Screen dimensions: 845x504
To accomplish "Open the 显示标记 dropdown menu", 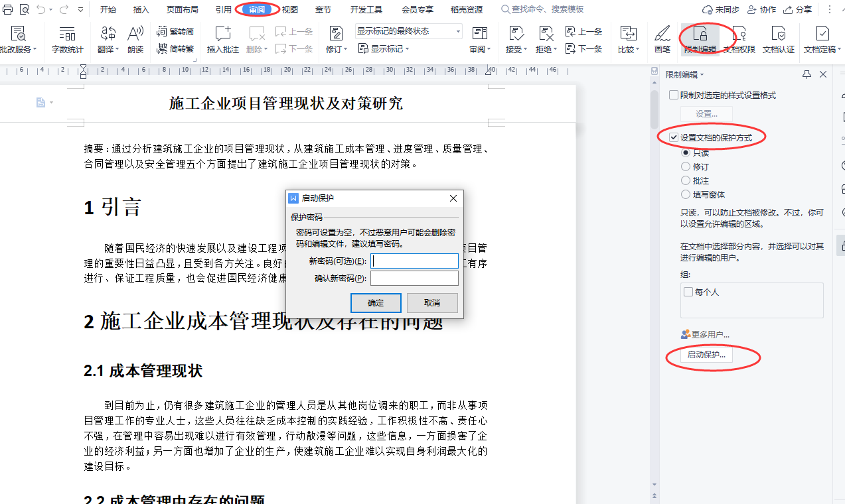I will [384, 48].
